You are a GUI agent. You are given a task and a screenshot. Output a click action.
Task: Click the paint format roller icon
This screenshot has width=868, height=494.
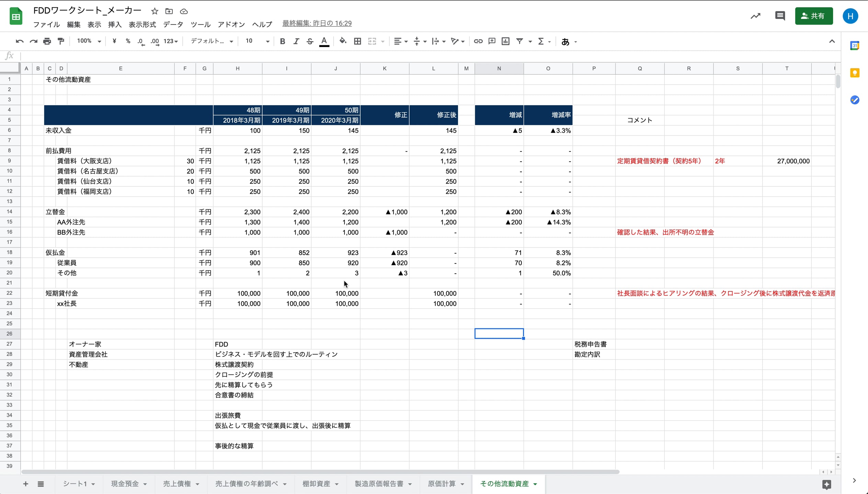[61, 41]
